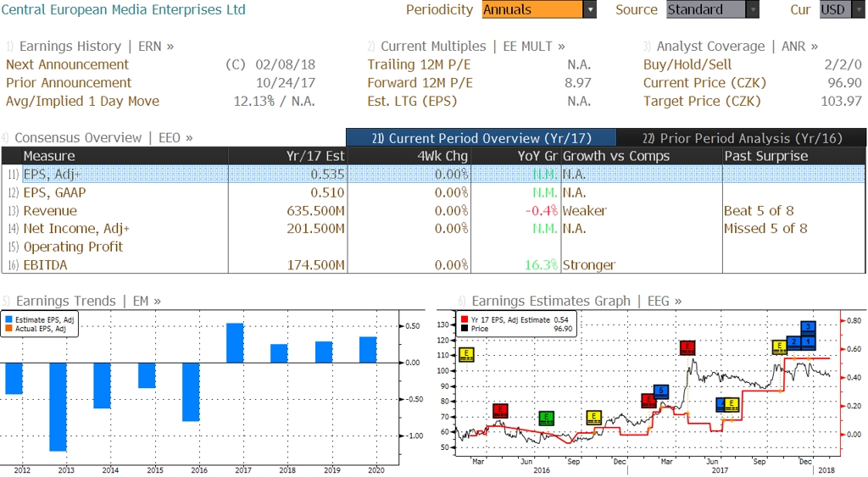Click the red E marker above the April 2017 price peak

coord(687,347)
